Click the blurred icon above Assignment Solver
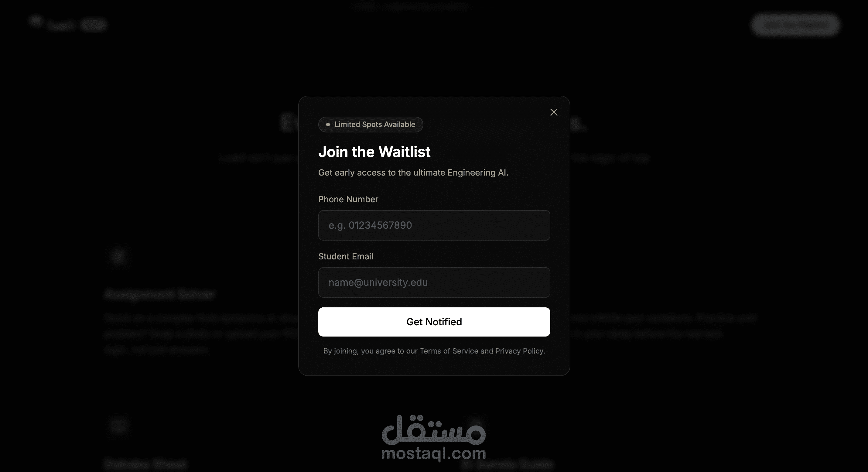Viewport: 868px width, 472px height. tap(119, 256)
